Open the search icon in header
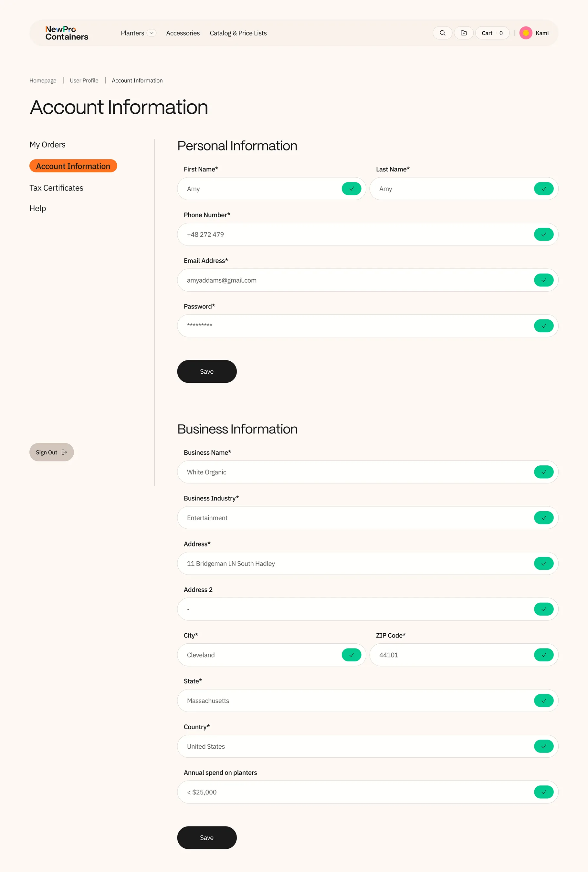 (x=442, y=33)
